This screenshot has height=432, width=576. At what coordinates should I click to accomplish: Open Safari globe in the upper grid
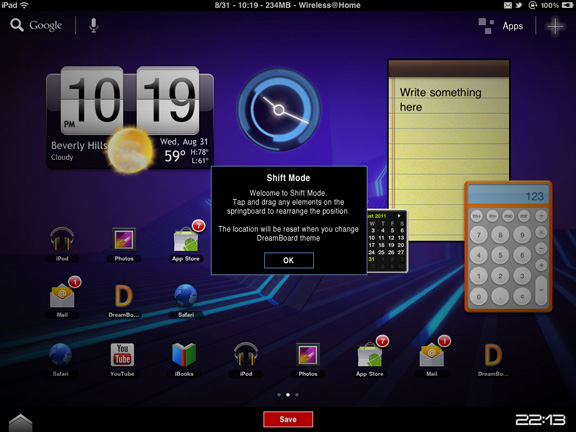coord(186,295)
